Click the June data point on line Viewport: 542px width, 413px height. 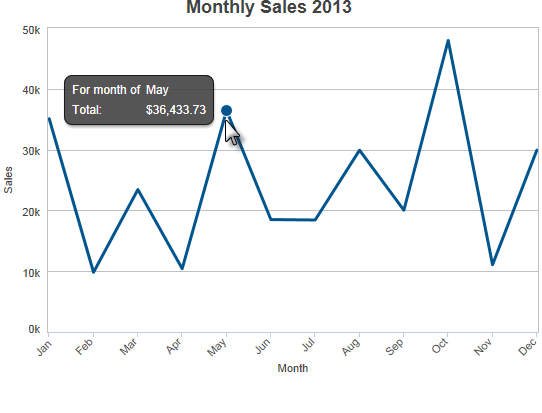point(271,219)
